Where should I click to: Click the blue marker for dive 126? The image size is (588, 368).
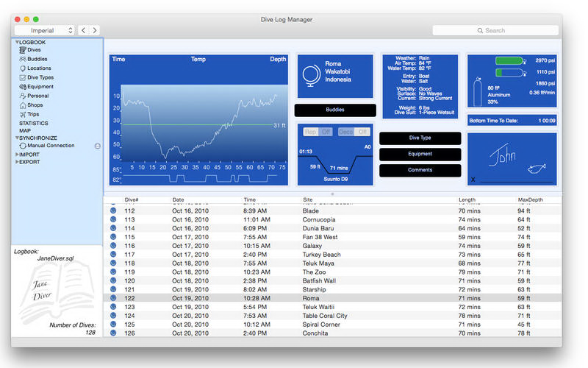pos(113,333)
